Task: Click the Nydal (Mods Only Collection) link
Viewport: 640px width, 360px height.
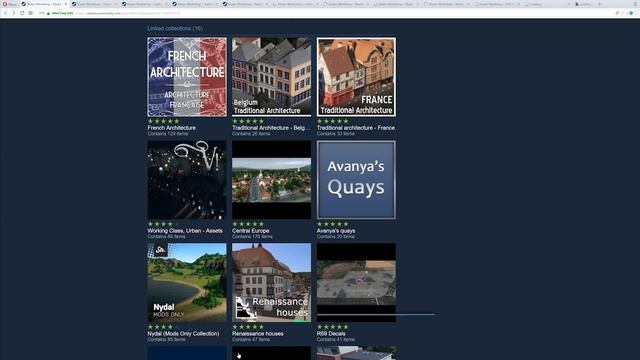Action: pyautogui.click(x=183, y=333)
